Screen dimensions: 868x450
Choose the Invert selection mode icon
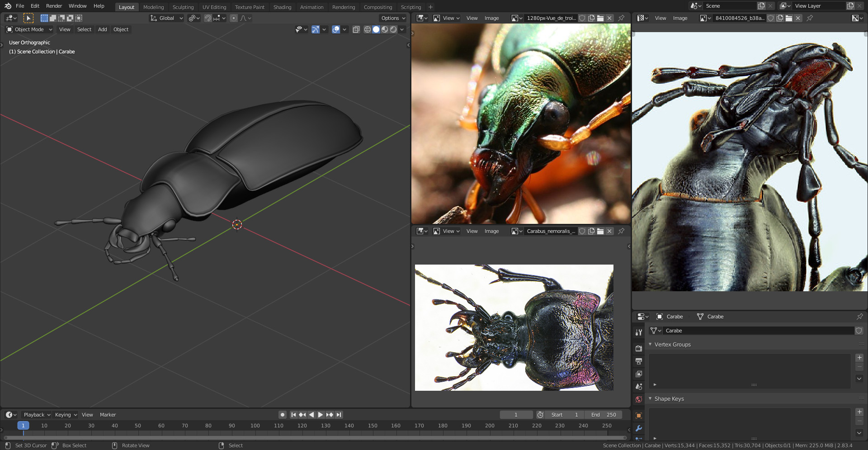pos(70,18)
